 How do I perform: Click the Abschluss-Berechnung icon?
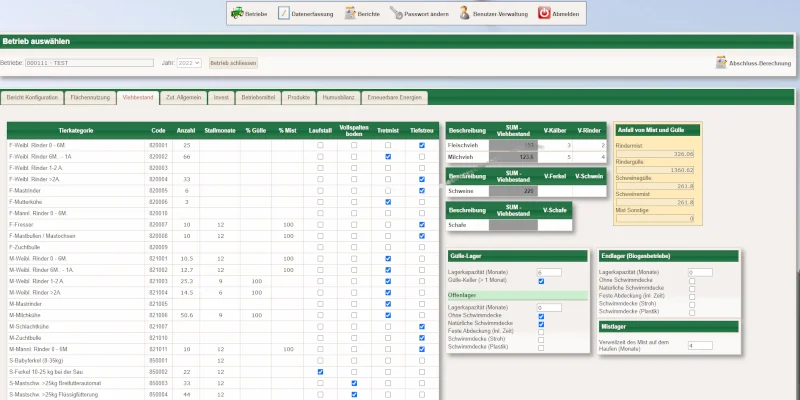click(x=721, y=62)
